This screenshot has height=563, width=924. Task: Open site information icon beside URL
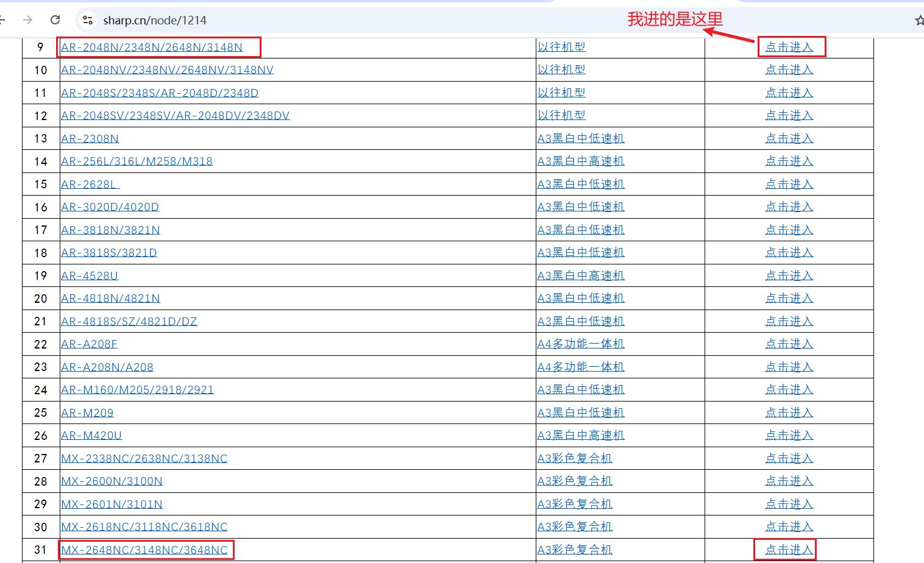[88, 20]
